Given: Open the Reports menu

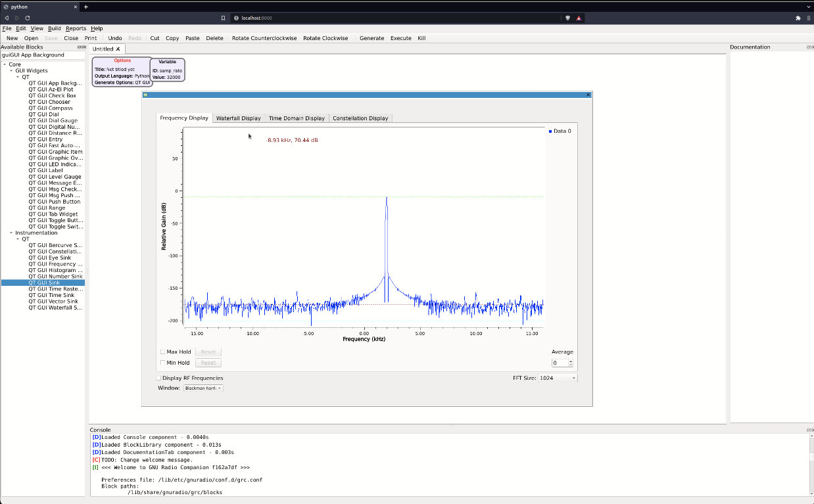Looking at the screenshot, I should (76, 28).
